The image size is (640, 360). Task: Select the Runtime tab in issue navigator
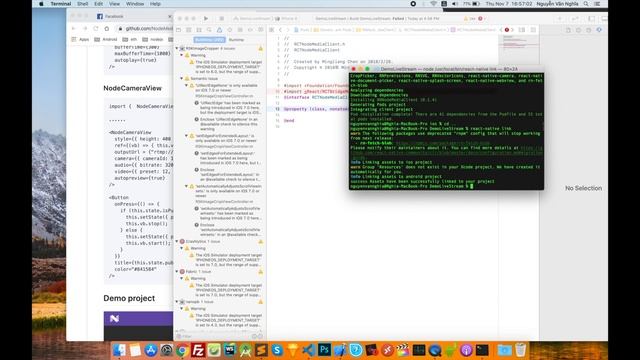[236, 40]
